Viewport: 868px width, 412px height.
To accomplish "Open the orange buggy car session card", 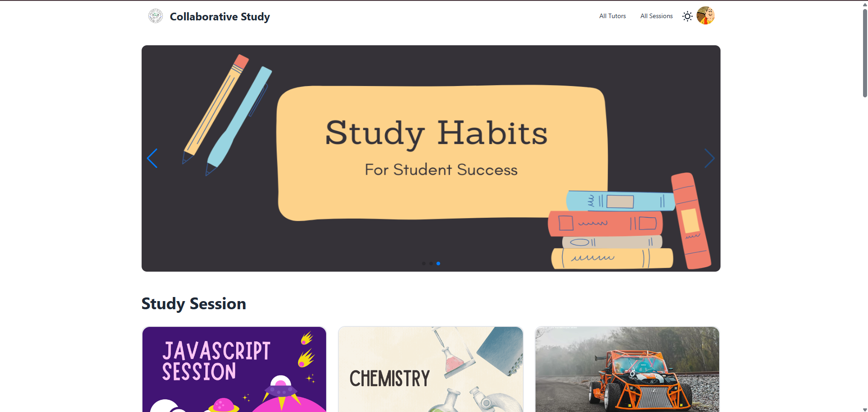I will pyautogui.click(x=627, y=369).
